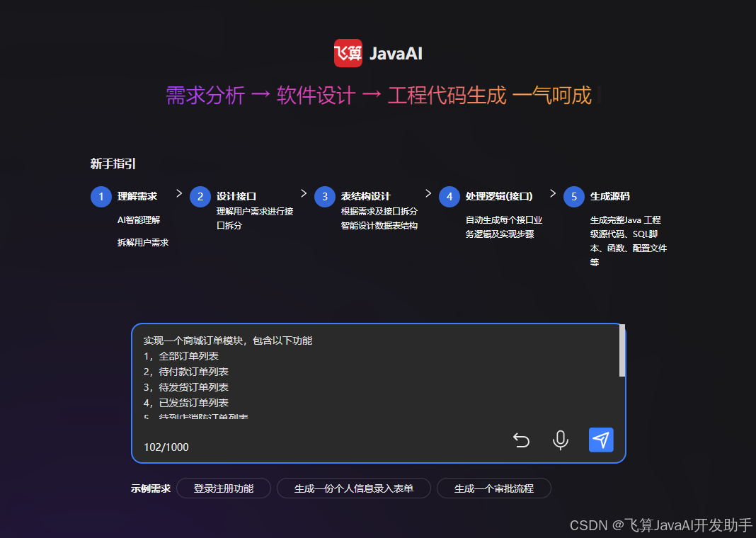Click the 自动生成每个接口业务逻辑 description
The width and height of the screenshot is (756, 538).
pyautogui.click(x=504, y=227)
